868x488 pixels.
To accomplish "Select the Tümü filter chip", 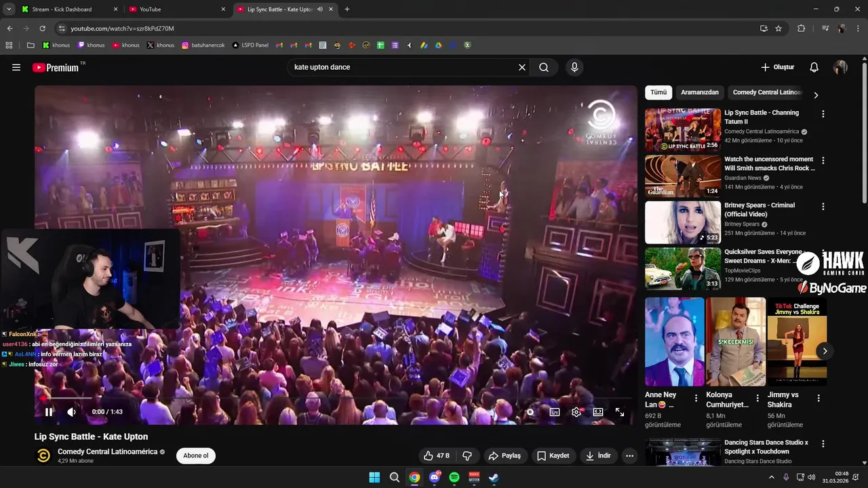I will point(658,92).
